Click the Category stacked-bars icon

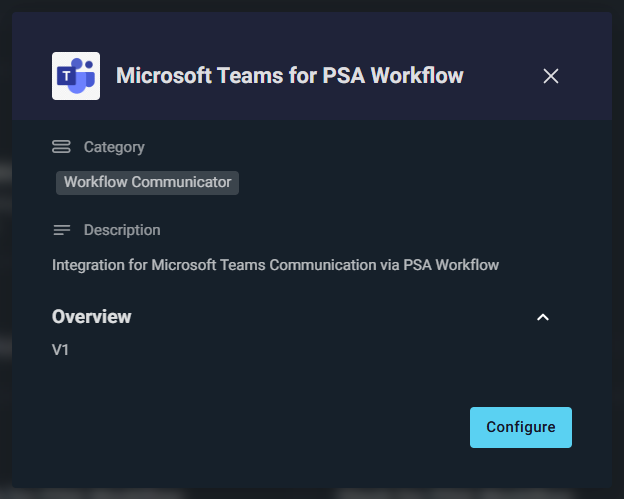pos(61,147)
